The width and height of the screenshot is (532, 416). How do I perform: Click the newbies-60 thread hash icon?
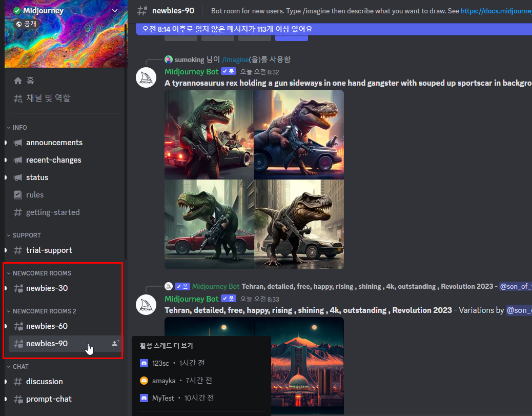click(18, 326)
